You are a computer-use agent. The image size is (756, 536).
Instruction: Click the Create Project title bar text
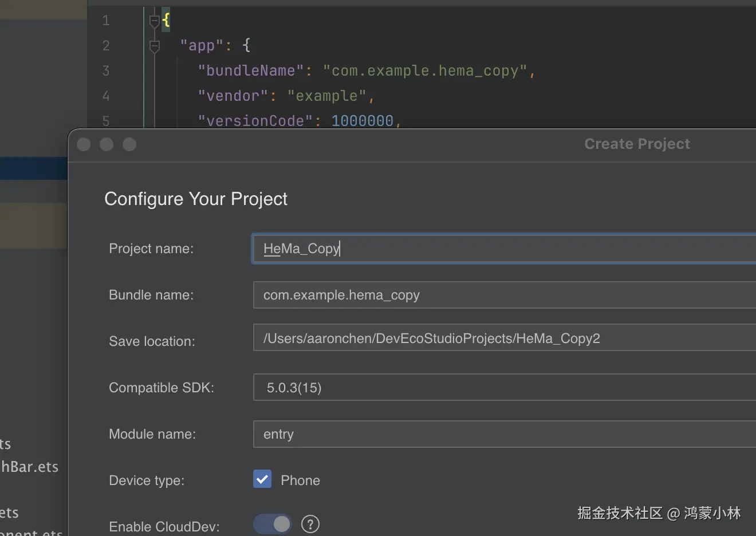[637, 144]
